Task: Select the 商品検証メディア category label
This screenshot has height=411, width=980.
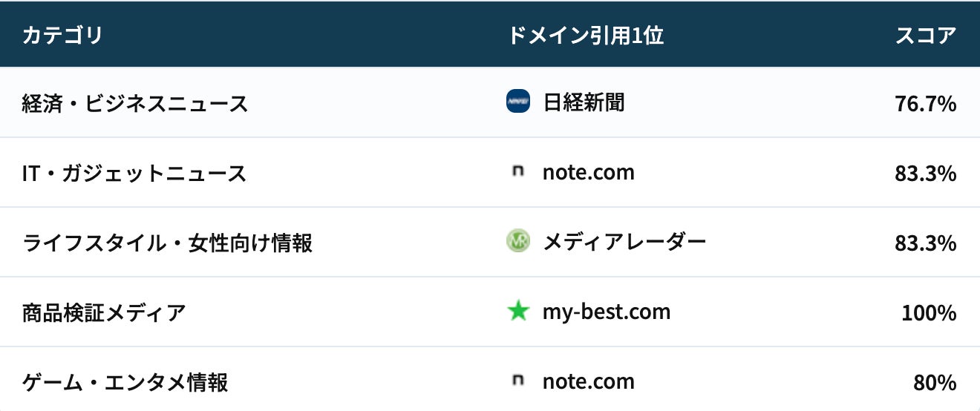Action: (x=104, y=312)
